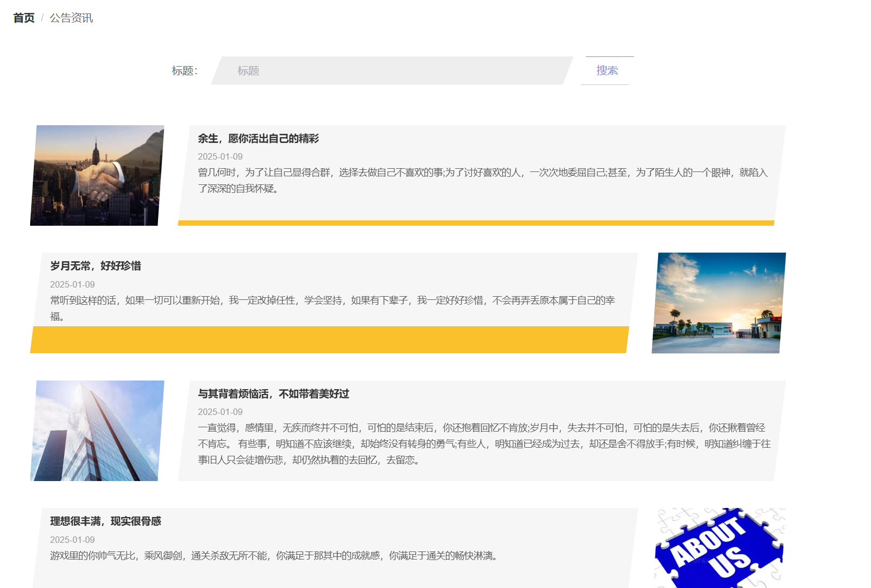Click the thick yellow bar under 岁月无常 card
This screenshot has width=871, height=588.
329,340
